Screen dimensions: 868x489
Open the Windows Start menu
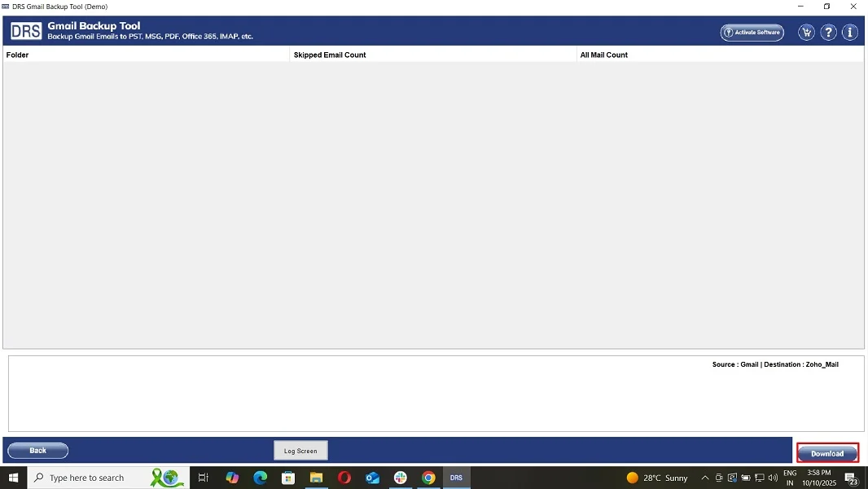click(13, 478)
